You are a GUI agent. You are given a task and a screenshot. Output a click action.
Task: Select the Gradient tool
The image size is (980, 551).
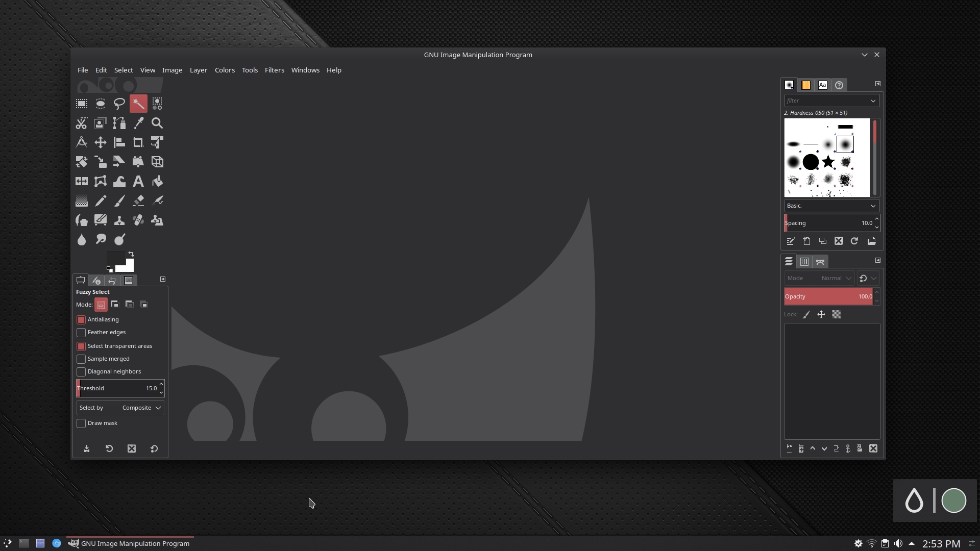(82, 201)
